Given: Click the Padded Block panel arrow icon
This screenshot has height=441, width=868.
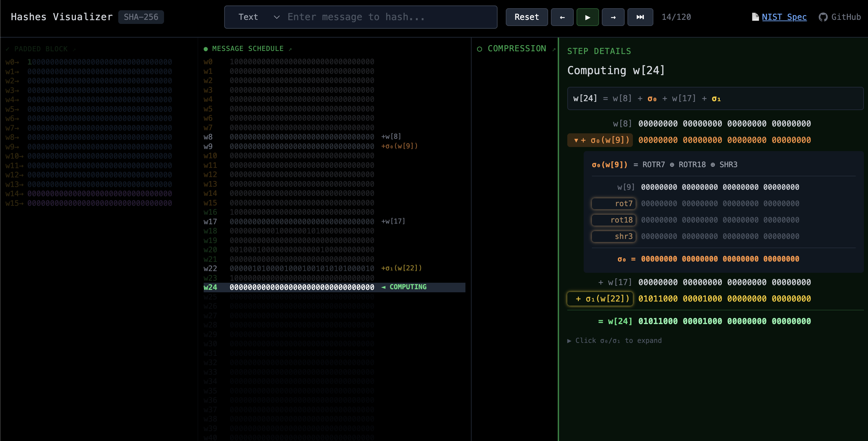Looking at the screenshot, I should pos(74,49).
